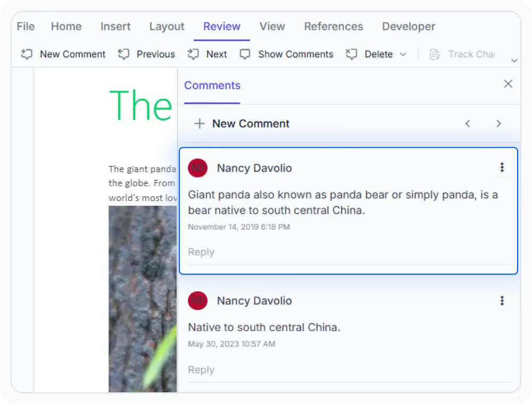This screenshot has height=404, width=532.
Task: Click the Next comment ribbon icon
Action: pyautogui.click(x=193, y=54)
